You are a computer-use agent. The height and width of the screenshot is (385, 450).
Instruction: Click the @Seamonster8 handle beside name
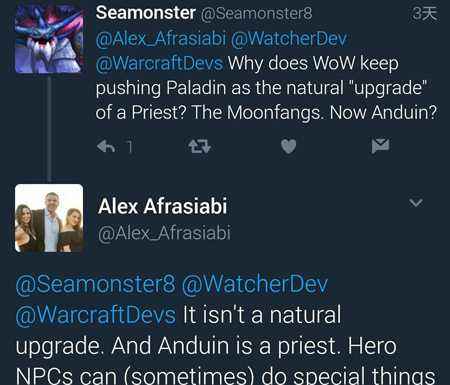tap(256, 14)
